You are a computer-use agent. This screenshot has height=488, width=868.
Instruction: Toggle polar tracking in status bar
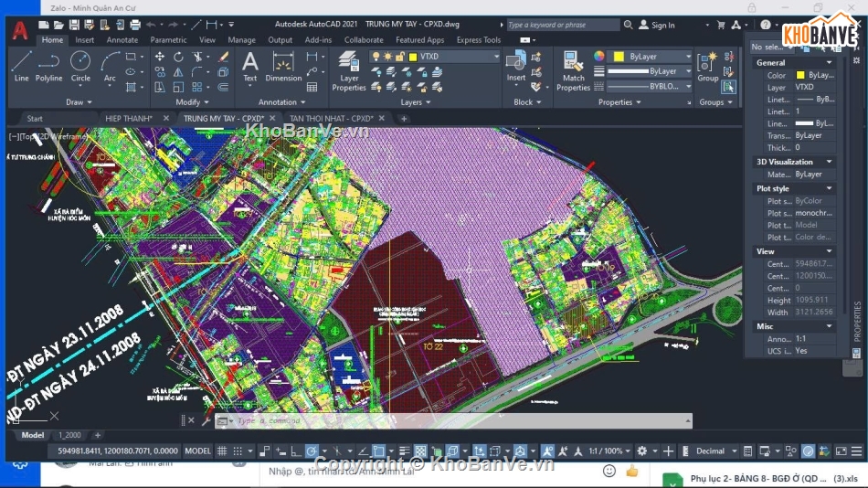[312, 451]
